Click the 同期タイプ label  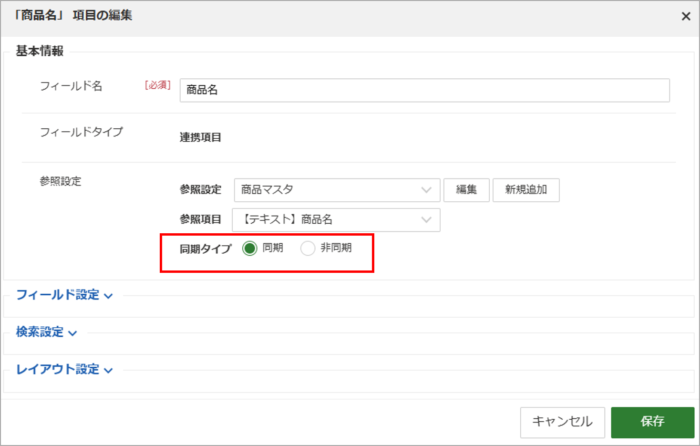[x=205, y=249]
